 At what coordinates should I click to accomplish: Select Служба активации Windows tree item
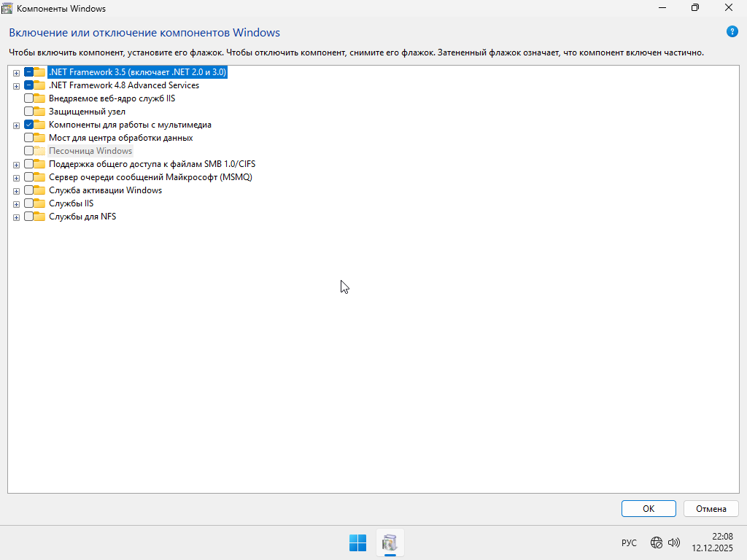tap(105, 190)
